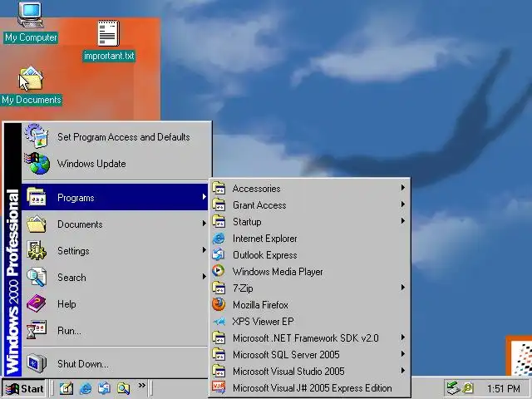Expand the Settings submenu arrow
The image size is (532, 399).
point(204,250)
